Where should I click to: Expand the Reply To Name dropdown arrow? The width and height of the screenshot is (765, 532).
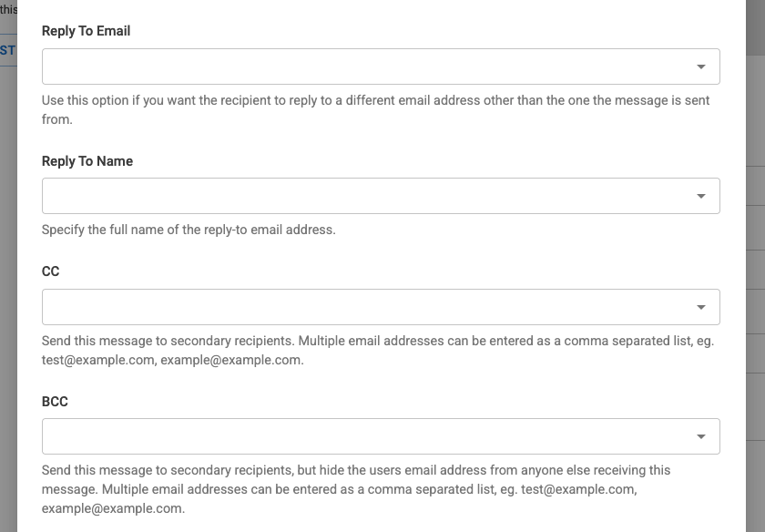tap(700, 196)
